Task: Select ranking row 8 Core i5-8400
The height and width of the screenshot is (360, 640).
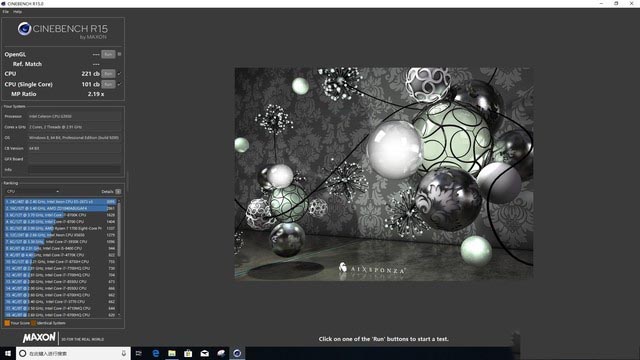Action: (60, 248)
